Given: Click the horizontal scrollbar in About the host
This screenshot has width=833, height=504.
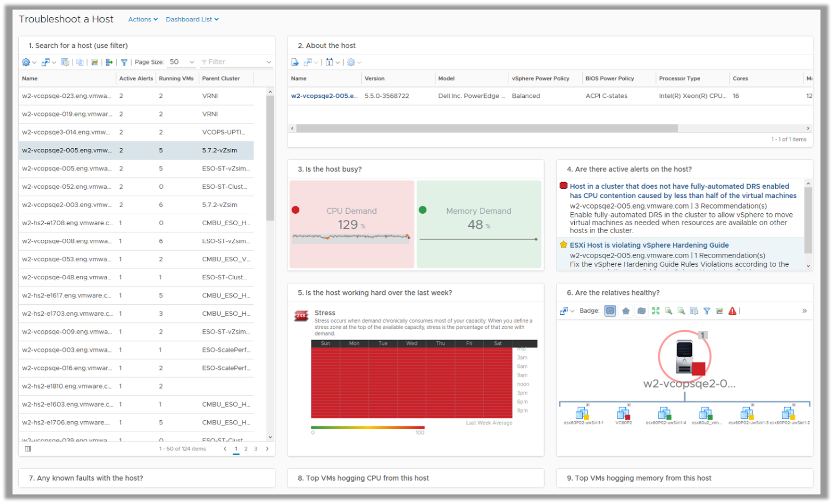Looking at the screenshot, I should pyautogui.click(x=487, y=128).
